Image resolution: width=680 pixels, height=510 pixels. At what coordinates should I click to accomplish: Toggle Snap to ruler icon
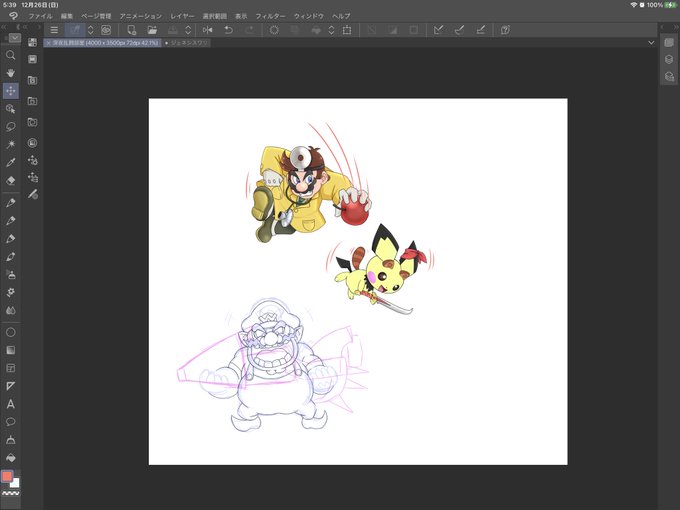[x=438, y=30]
